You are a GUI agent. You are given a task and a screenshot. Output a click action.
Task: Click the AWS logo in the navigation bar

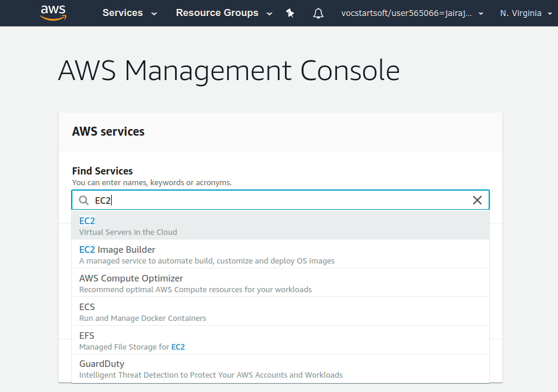53,13
